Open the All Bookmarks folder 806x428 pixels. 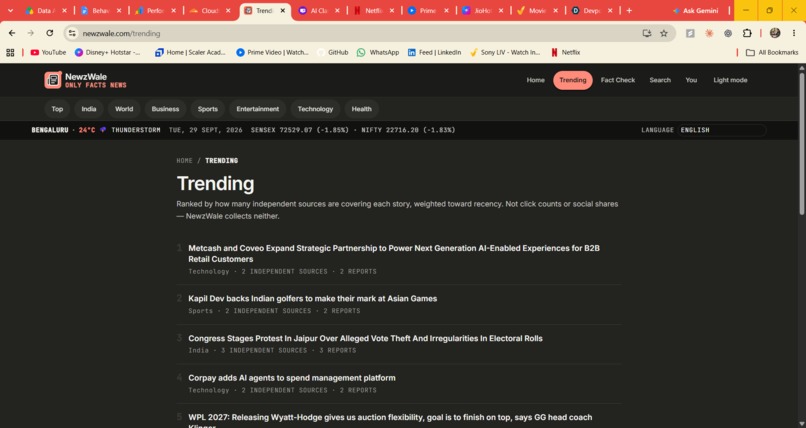[772, 52]
